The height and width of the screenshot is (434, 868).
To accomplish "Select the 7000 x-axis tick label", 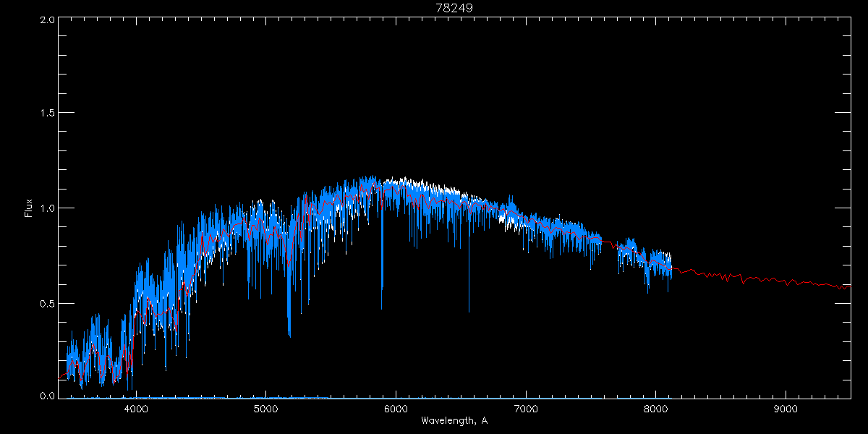I will (x=526, y=408).
